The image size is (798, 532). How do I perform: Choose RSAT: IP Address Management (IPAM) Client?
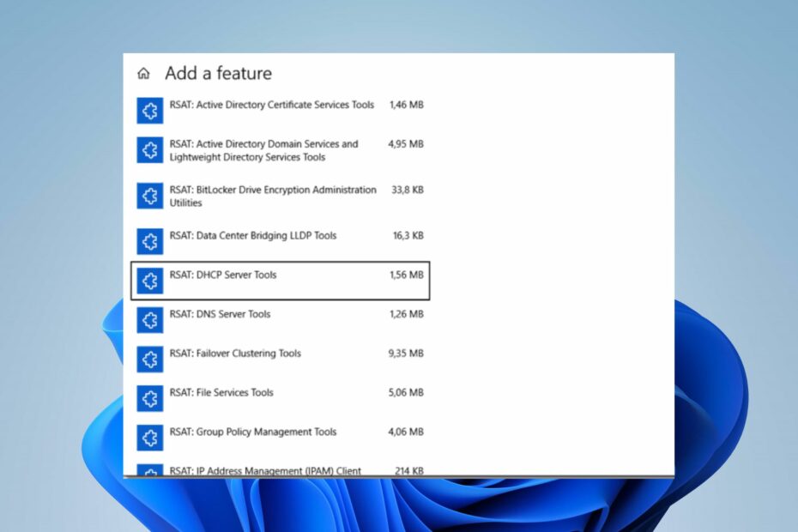click(x=265, y=471)
